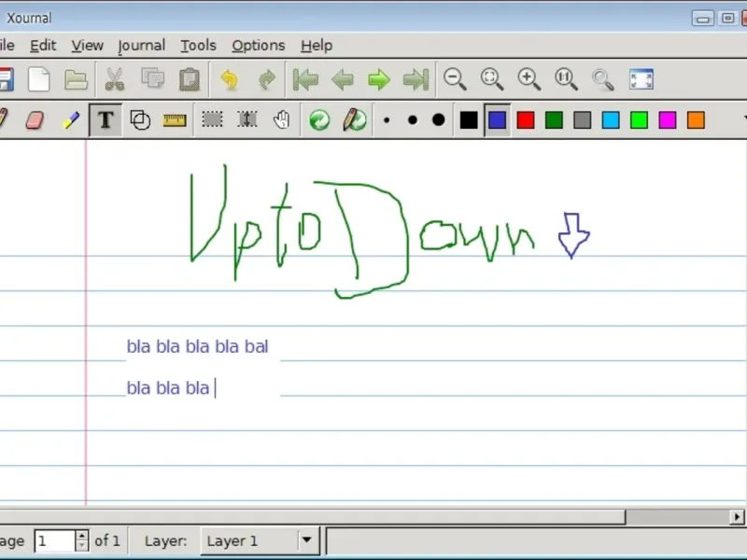Image resolution: width=747 pixels, height=560 pixels.
Task: Select the Hand tool
Action: pyautogui.click(x=282, y=120)
